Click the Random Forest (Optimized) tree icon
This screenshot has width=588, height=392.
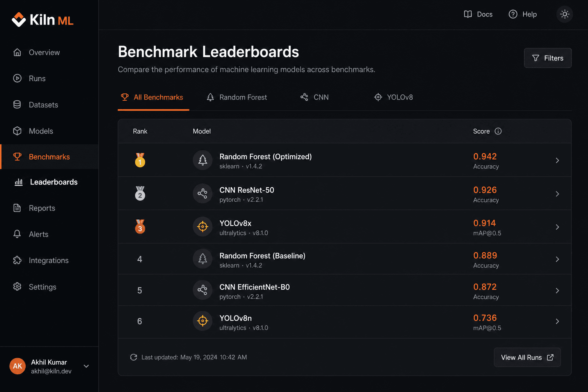pyautogui.click(x=203, y=160)
